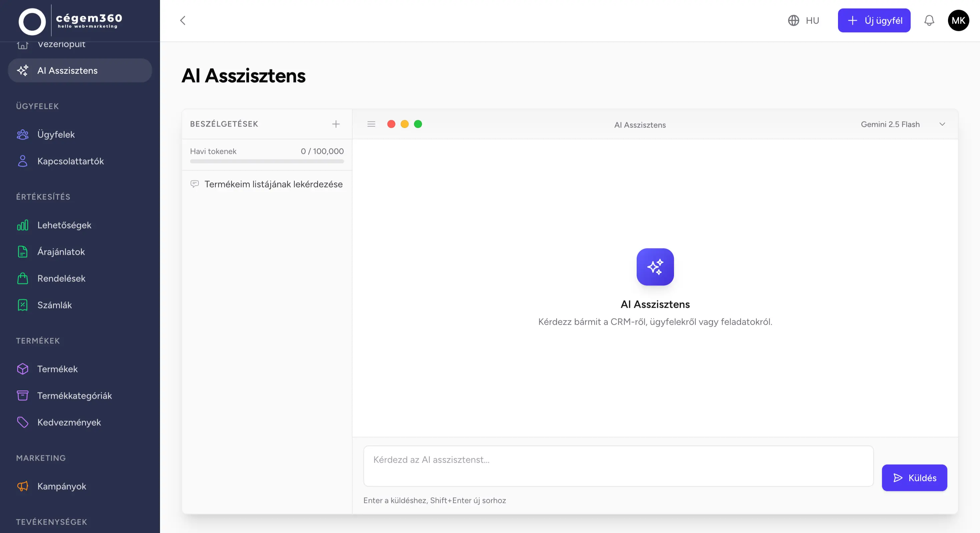Click the Új ügyfél button
Viewport: 980px width, 533px height.
point(874,21)
